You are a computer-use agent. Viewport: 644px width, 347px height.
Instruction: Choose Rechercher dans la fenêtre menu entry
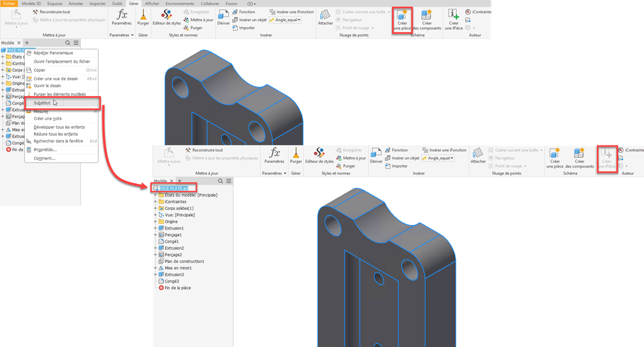pos(62,141)
